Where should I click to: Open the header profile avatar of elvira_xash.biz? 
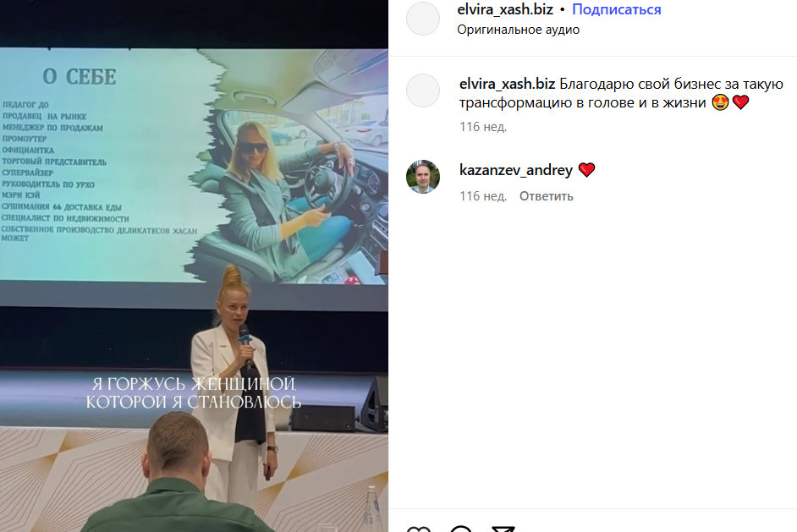point(423,19)
